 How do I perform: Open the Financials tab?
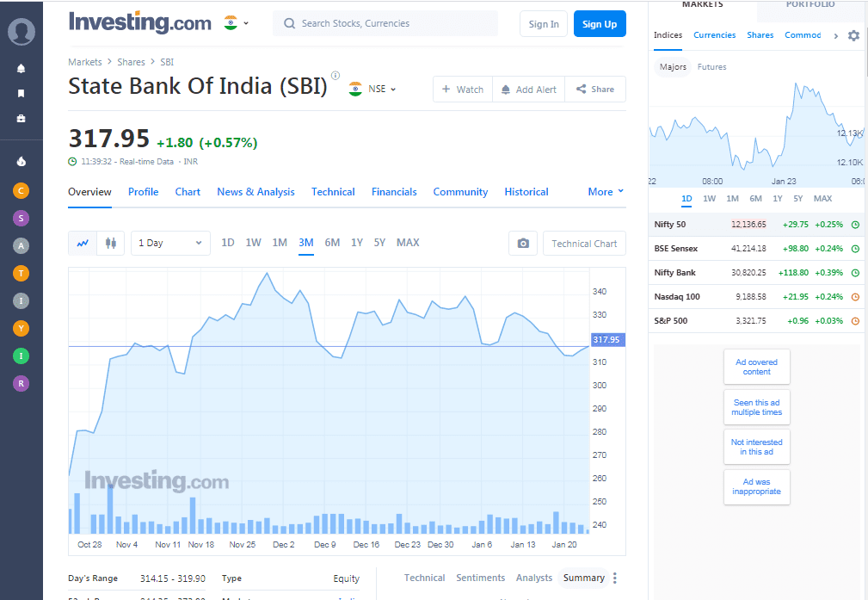pos(394,192)
